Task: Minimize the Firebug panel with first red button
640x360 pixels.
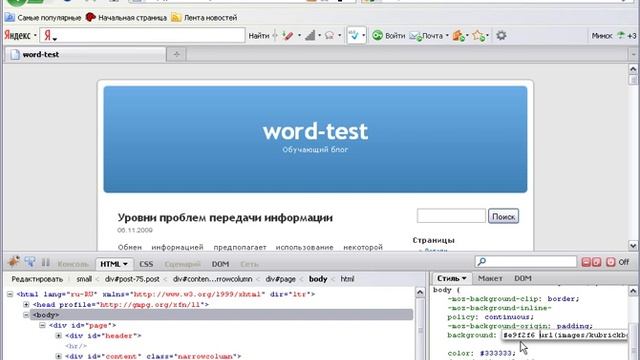Action: [x=586, y=262]
